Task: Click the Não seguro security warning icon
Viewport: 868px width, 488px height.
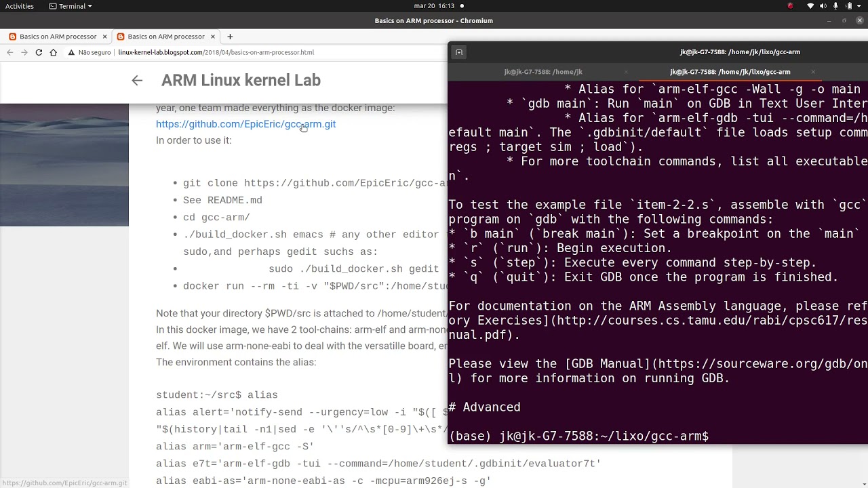Action: click(x=71, y=52)
